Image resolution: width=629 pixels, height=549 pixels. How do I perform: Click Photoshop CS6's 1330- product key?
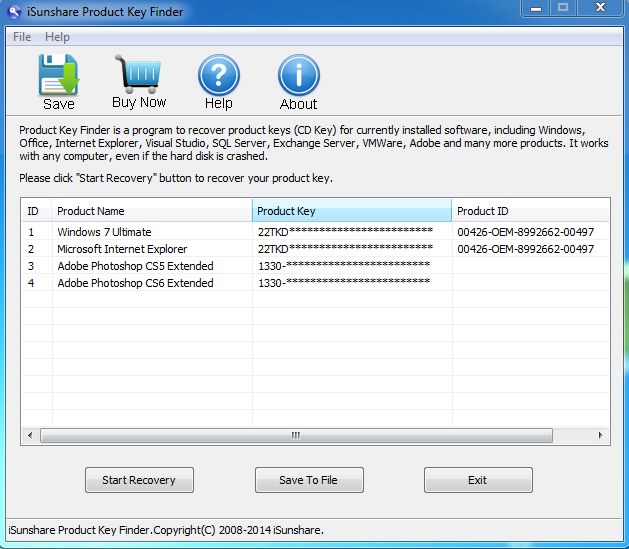click(x=344, y=283)
